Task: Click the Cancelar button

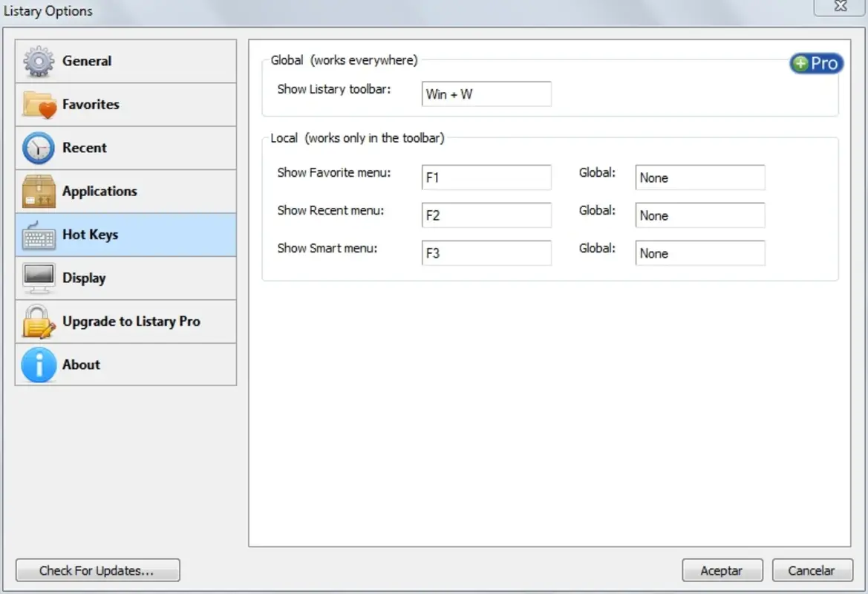Action: 812,570
